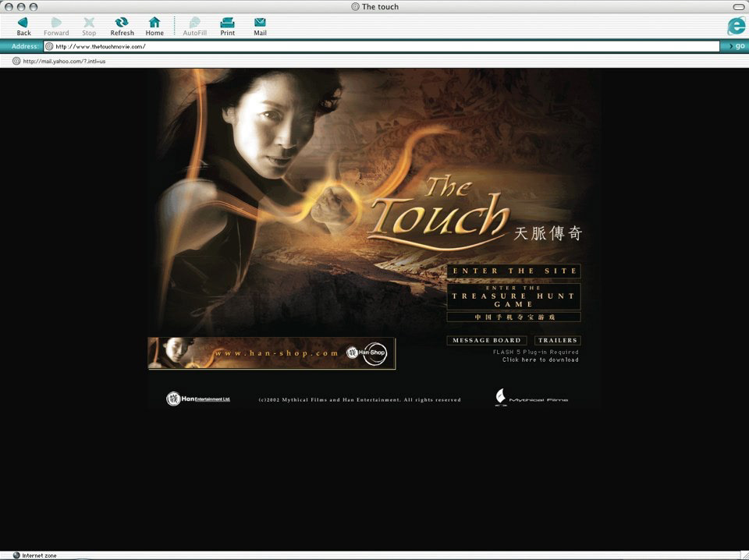The image size is (749, 560).
Task: Click the Internet zone status text
Action: 39,555
